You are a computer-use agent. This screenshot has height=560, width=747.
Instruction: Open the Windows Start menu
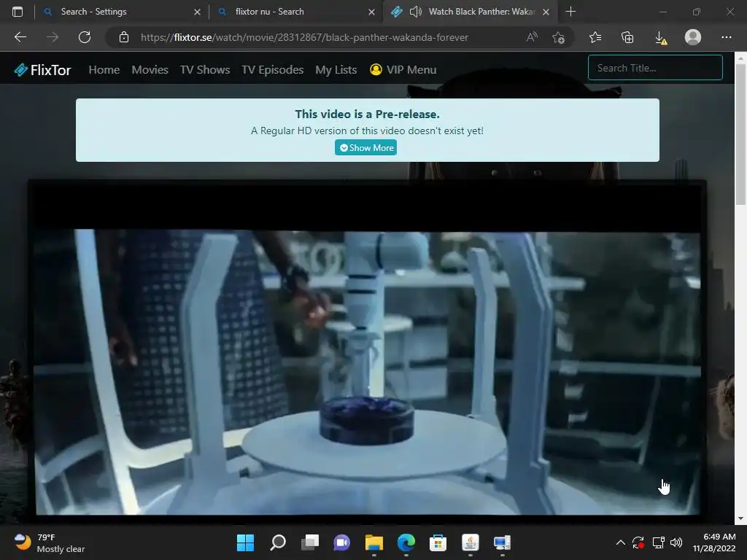pos(245,542)
